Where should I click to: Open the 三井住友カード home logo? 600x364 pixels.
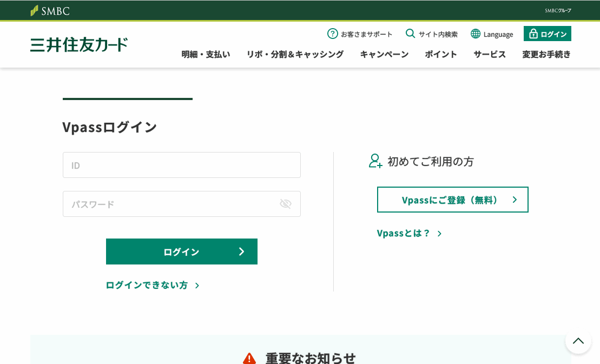(79, 45)
